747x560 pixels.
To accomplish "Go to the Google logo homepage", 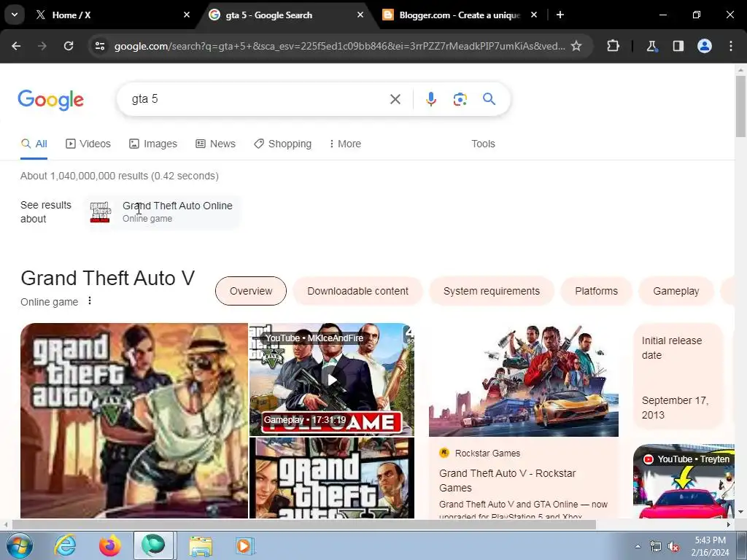I will pyautogui.click(x=50, y=99).
